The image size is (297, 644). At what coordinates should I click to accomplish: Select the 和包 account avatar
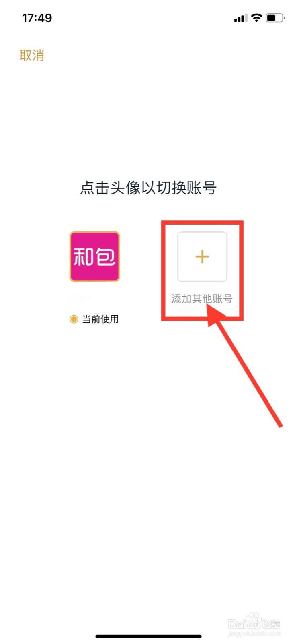[95, 256]
